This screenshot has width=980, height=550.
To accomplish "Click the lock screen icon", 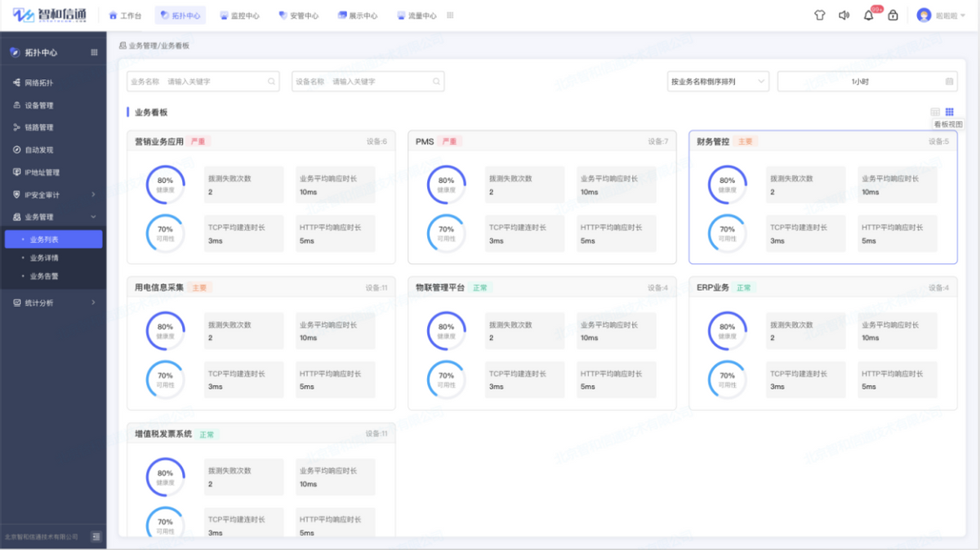I will point(893,16).
